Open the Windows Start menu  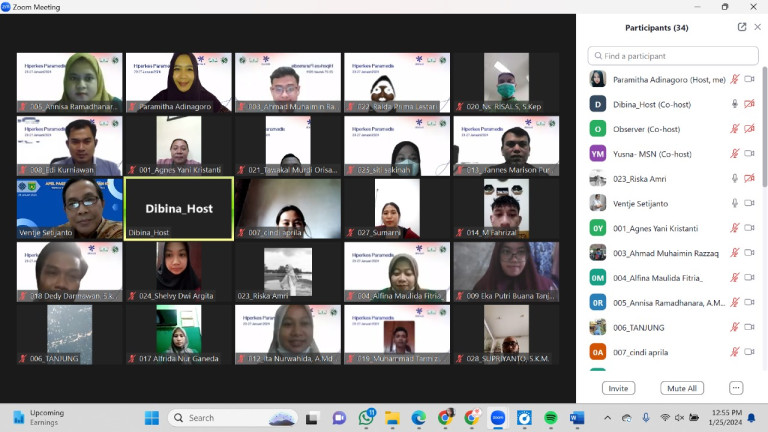click(x=152, y=417)
